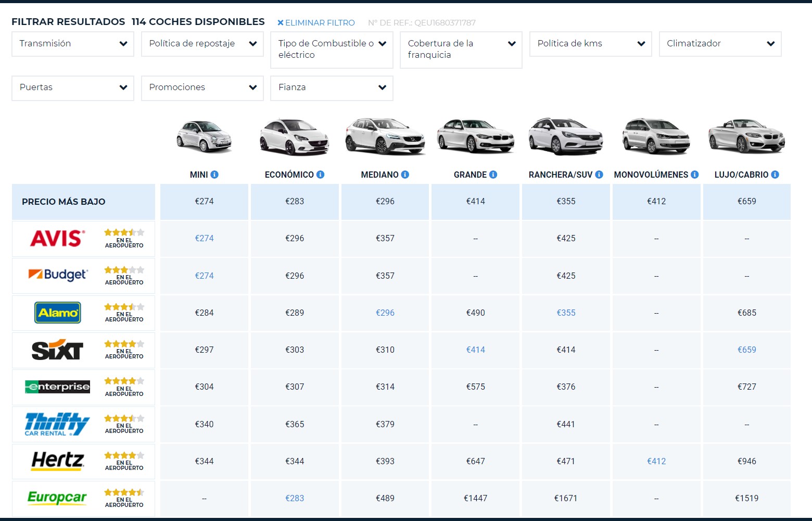Select the MINI category header
The width and height of the screenshot is (812, 521).
[x=199, y=175]
